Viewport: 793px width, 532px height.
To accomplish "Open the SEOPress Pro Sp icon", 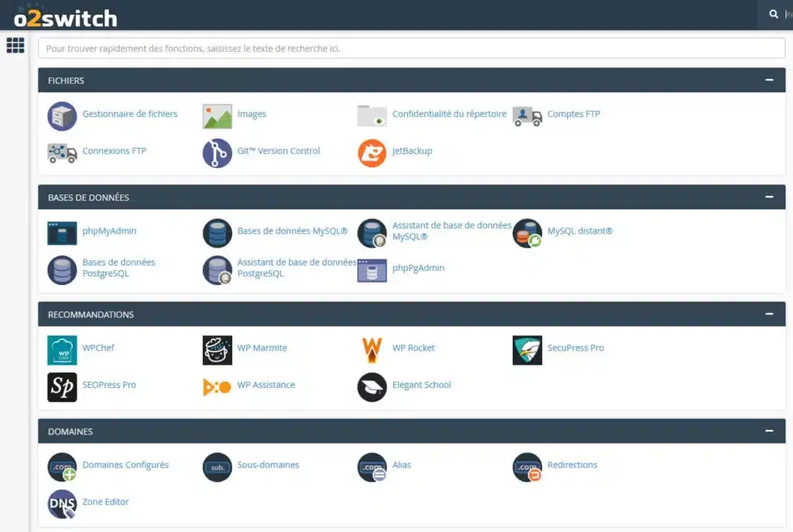I will click(x=62, y=387).
